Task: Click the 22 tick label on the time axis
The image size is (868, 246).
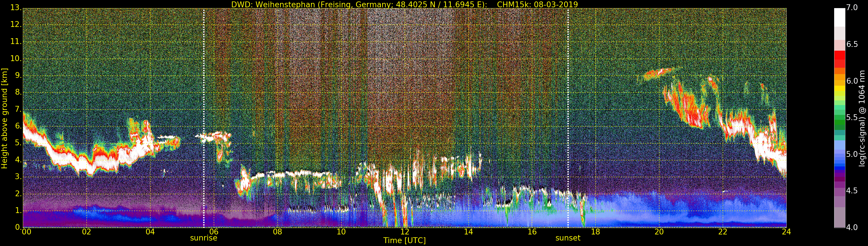Action: coord(723,232)
